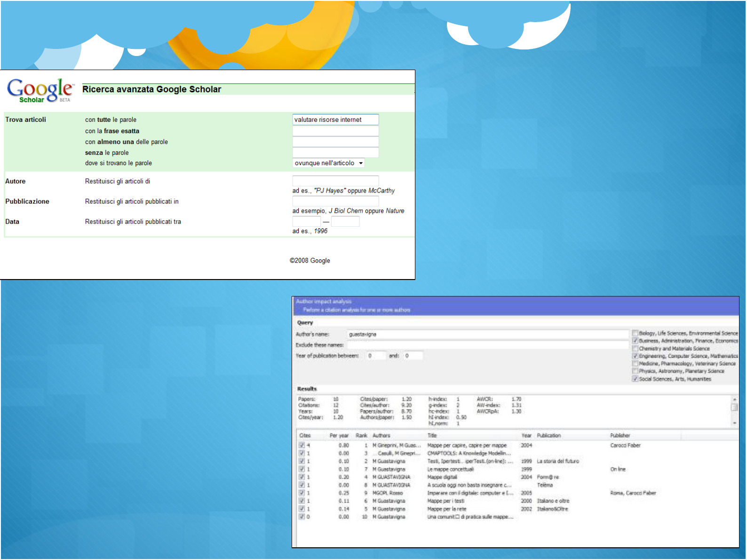Check Chemistry and Materials Science
This screenshot has height=560, width=747.
pos(635,349)
